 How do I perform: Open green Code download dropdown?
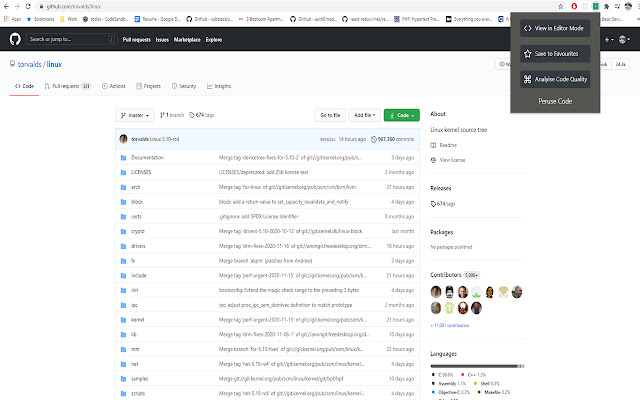pos(402,115)
